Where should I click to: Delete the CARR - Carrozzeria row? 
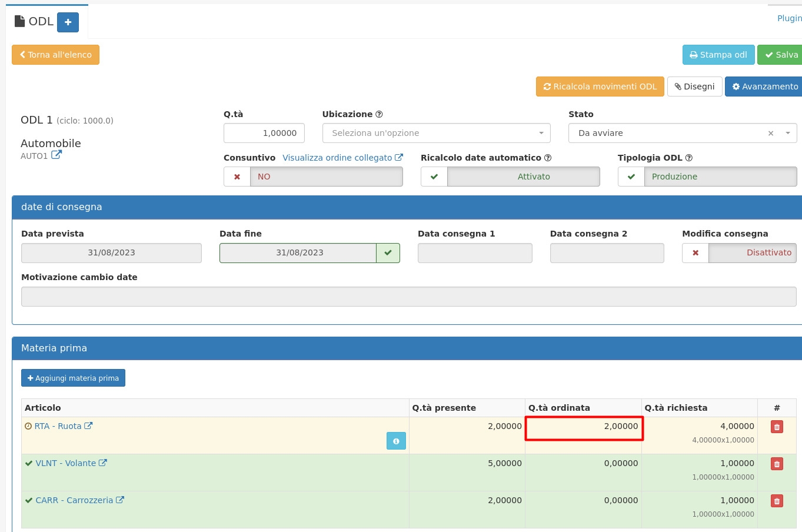pyautogui.click(x=777, y=501)
